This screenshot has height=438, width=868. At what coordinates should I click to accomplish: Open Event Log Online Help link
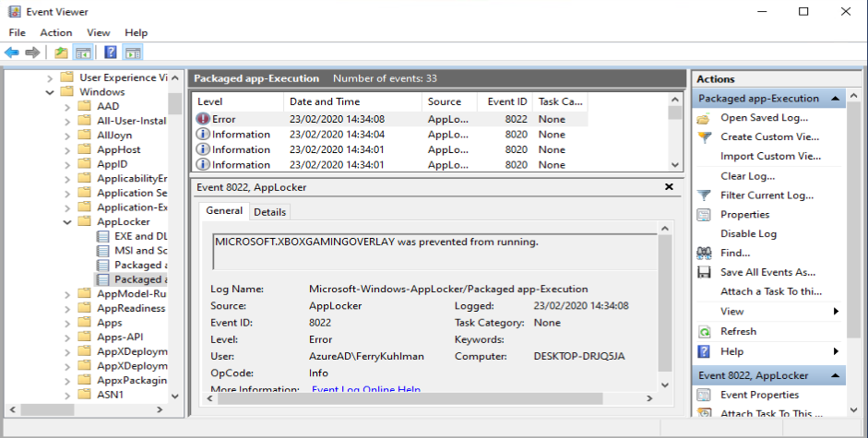click(366, 389)
